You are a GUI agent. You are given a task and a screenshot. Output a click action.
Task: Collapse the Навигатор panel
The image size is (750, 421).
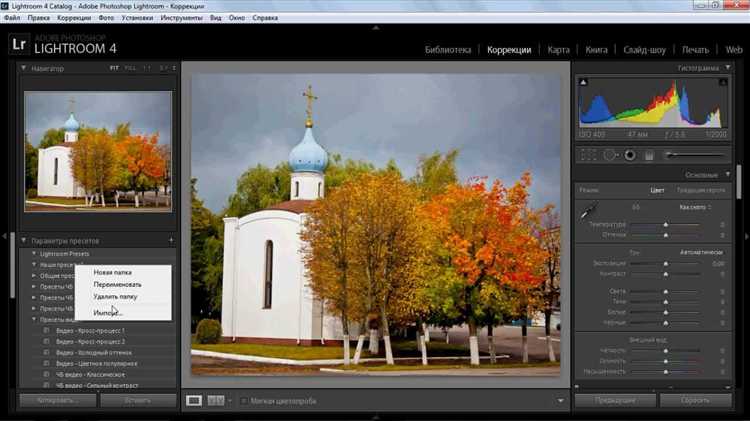click(23, 68)
